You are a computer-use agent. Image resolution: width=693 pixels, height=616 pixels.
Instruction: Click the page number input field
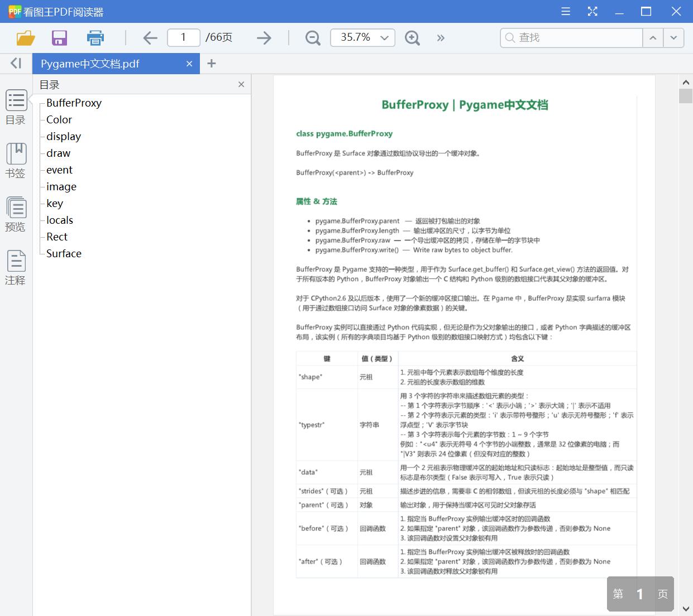(x=183, y=37)
